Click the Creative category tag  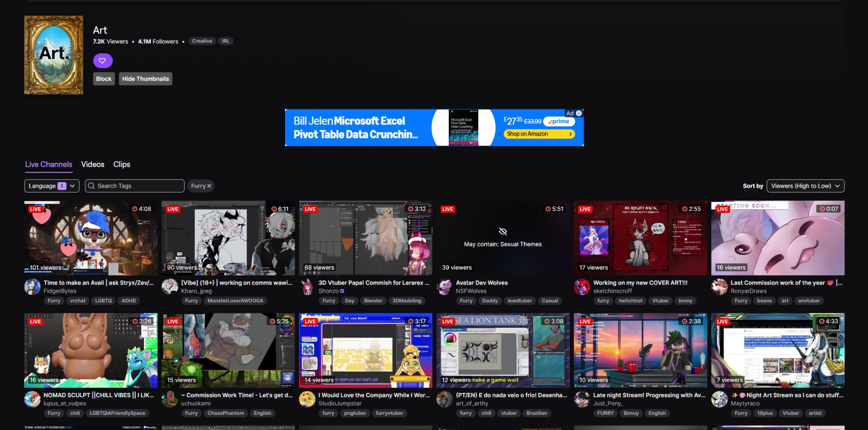pyautogui.click(x=202, y=41)
